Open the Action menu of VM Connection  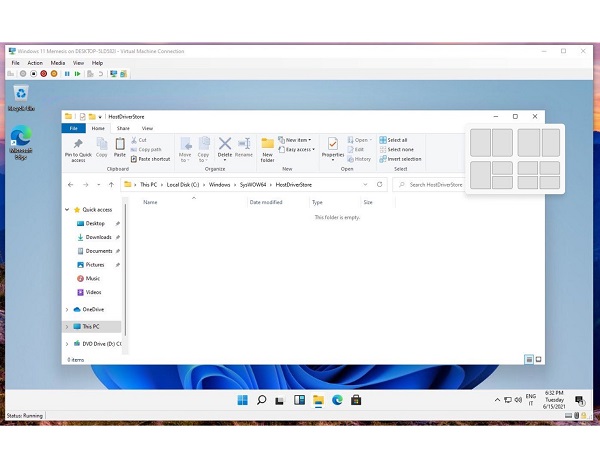click(35, 63)
